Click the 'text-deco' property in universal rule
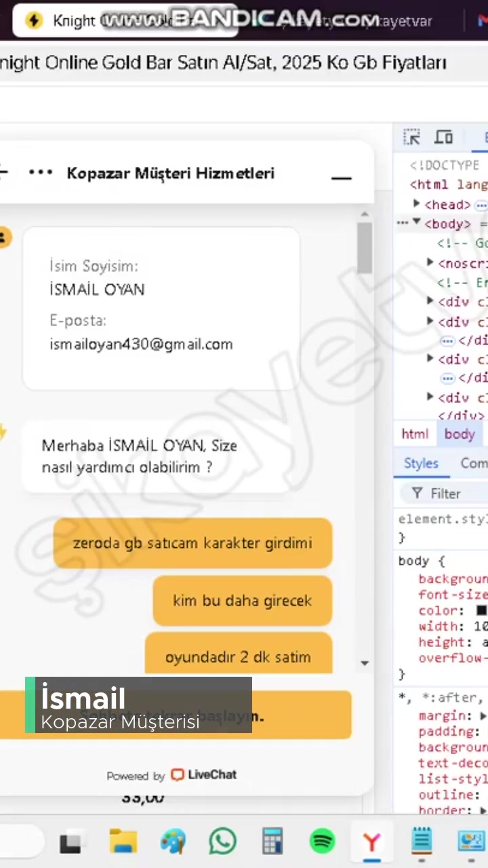 point(453,763)
